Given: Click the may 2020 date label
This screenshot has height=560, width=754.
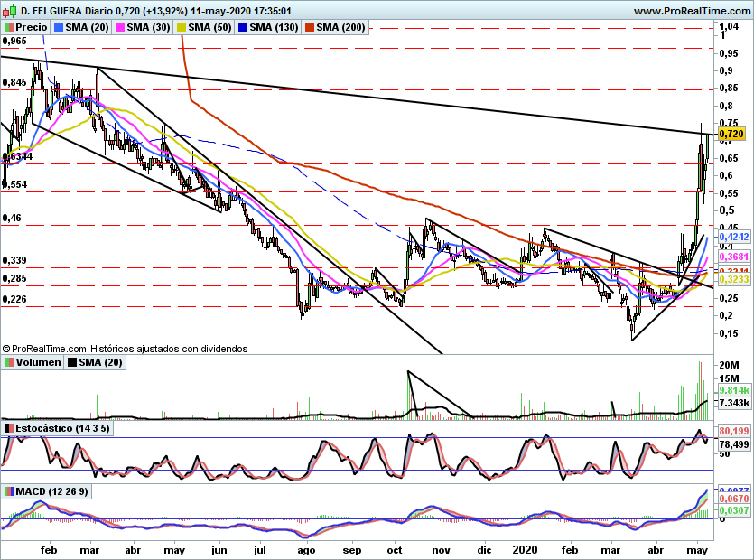Looking at the screenshot, I should [x=695, y=550].
